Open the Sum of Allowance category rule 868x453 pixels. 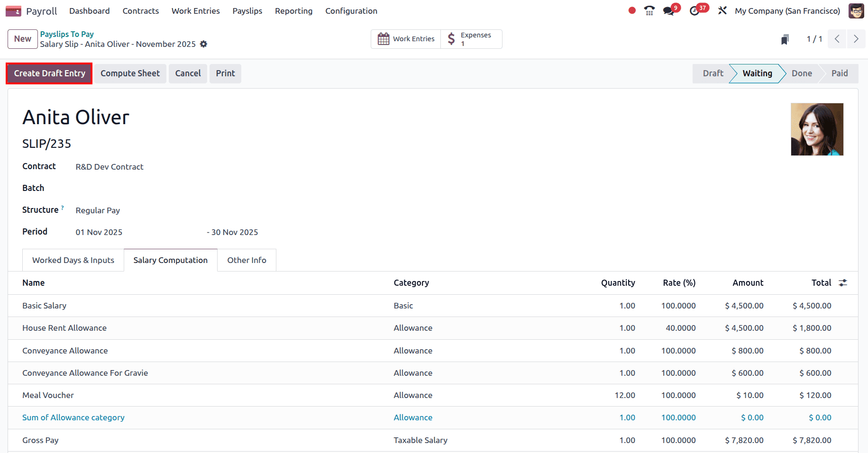73,417
